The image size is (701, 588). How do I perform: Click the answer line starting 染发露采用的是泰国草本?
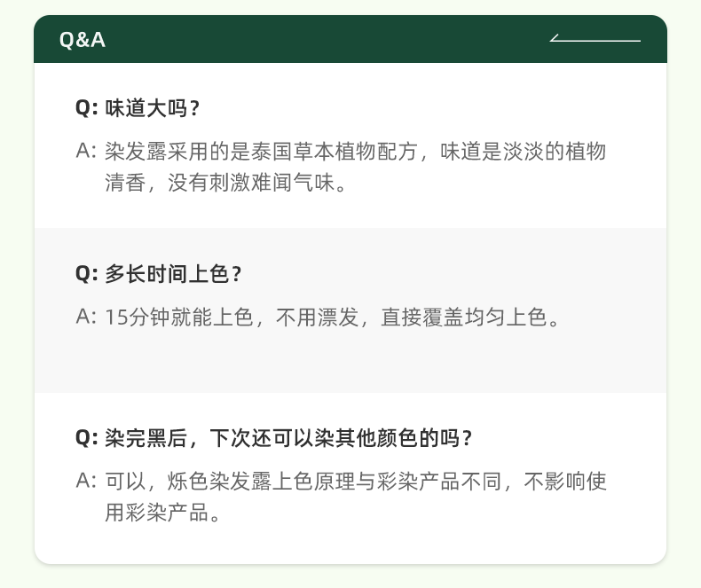[355, 151]
